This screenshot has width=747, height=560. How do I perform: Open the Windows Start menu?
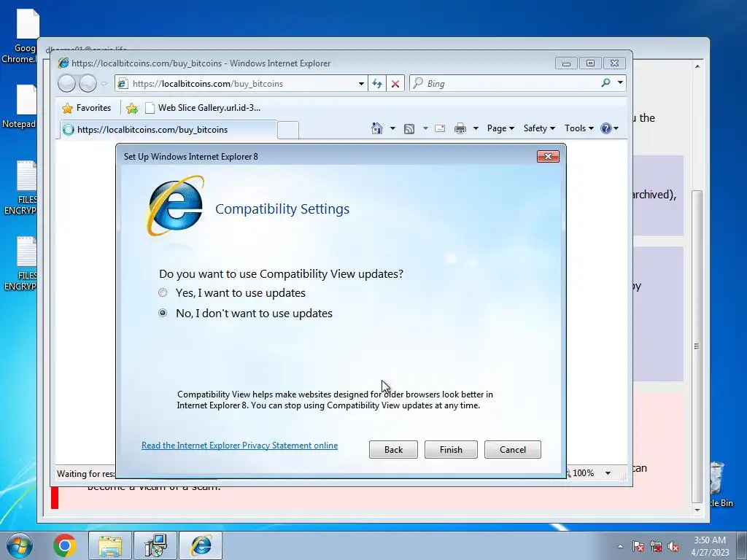(19, 545)
